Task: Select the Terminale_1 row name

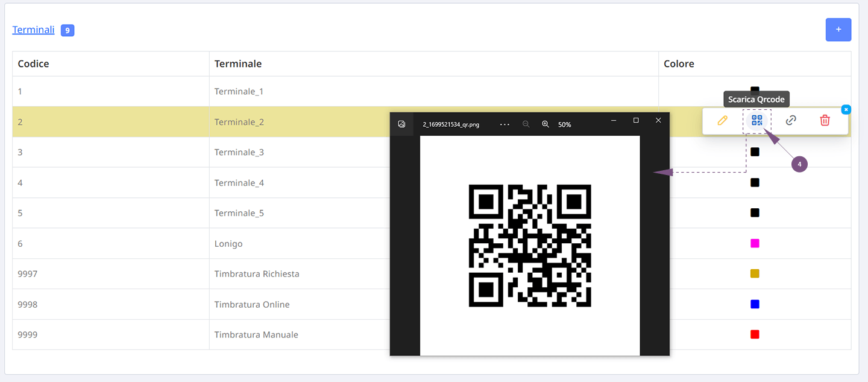Action: (239, 92)
